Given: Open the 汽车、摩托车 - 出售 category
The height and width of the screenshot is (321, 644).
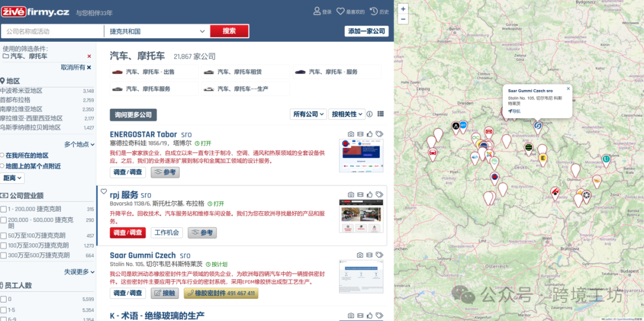Looking at the screenshot, I should [x=154, y=72].
